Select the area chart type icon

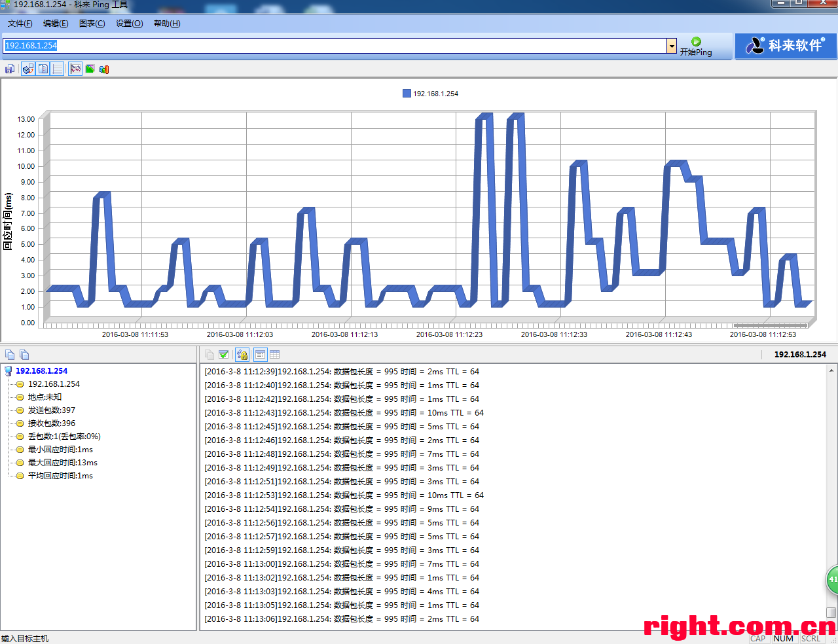click(90, 69)
